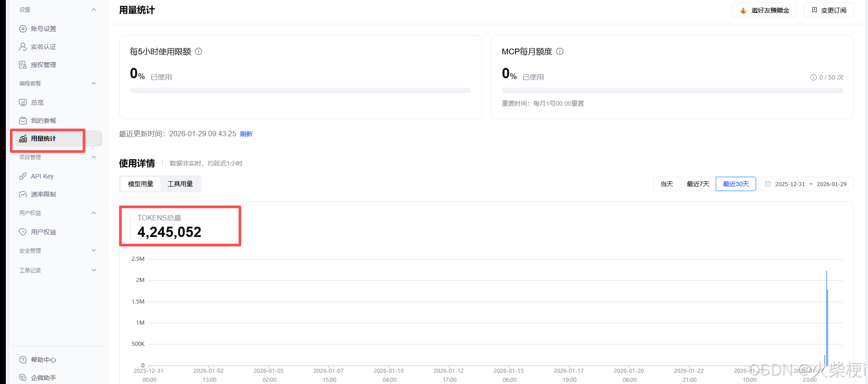Click the 用户权益 diamond icon

[23, 232]
